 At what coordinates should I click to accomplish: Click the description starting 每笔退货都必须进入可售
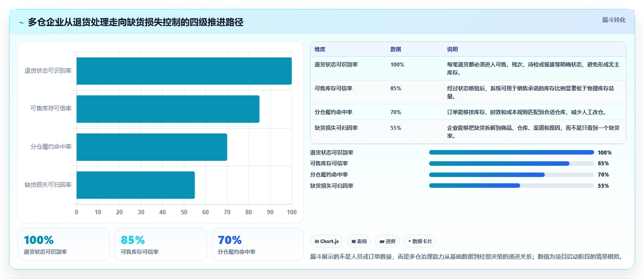click(x=533, y=69)
